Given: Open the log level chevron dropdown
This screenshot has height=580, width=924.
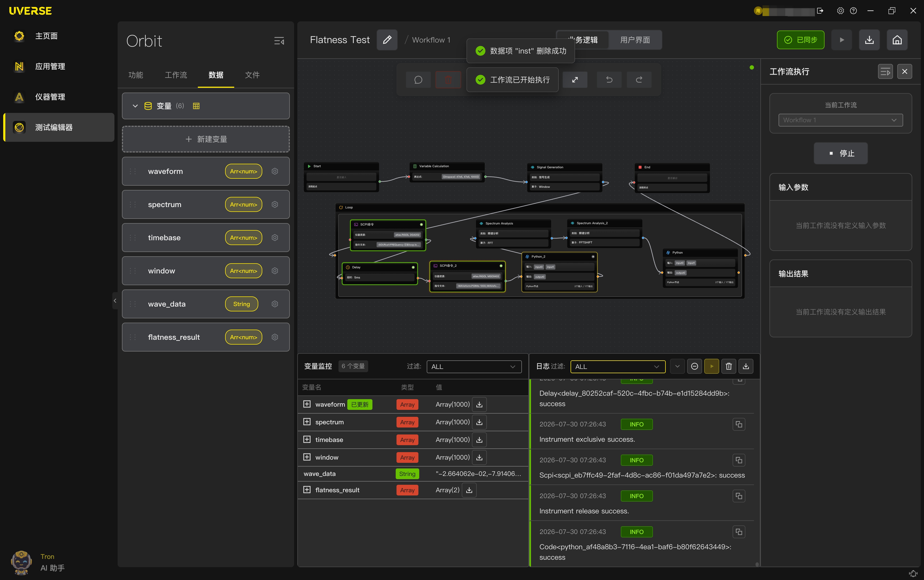Looking at the screenshot, I should pos(677,367).
